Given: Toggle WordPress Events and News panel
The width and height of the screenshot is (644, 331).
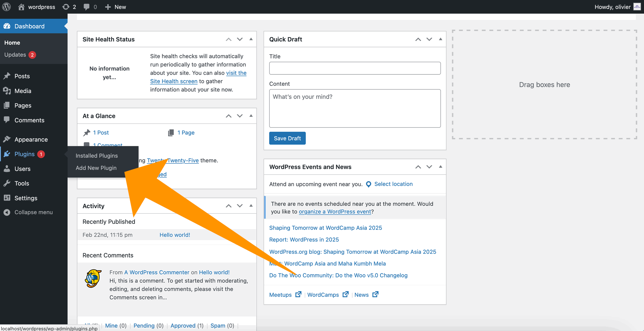Looking at the screenshot, I should (440, 167).
